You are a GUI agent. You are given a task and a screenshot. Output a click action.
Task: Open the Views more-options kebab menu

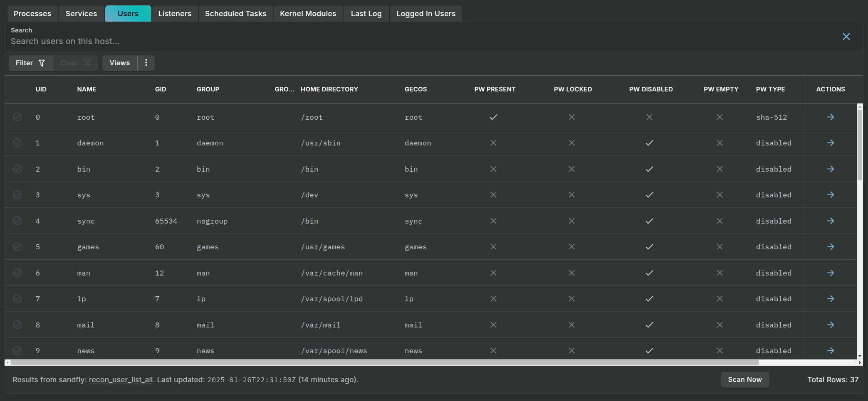click(x=146, y=63)
